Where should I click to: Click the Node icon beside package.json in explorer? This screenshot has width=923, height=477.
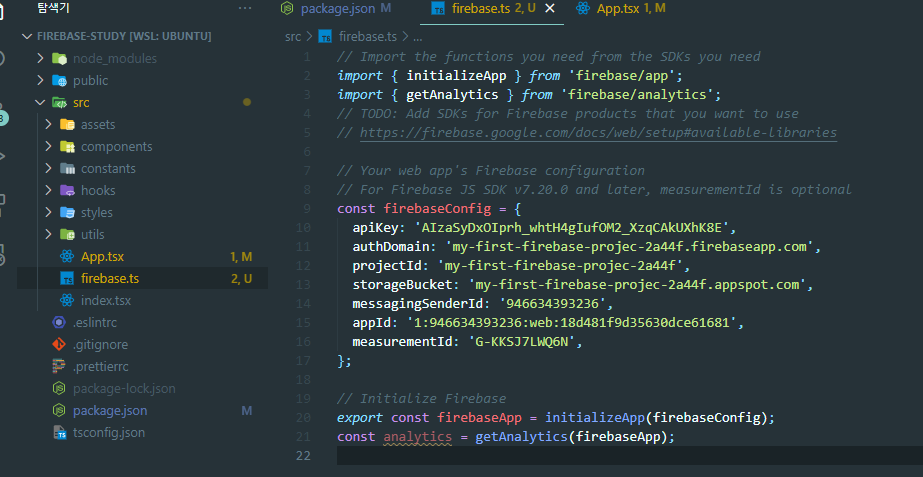pos(59,410)
